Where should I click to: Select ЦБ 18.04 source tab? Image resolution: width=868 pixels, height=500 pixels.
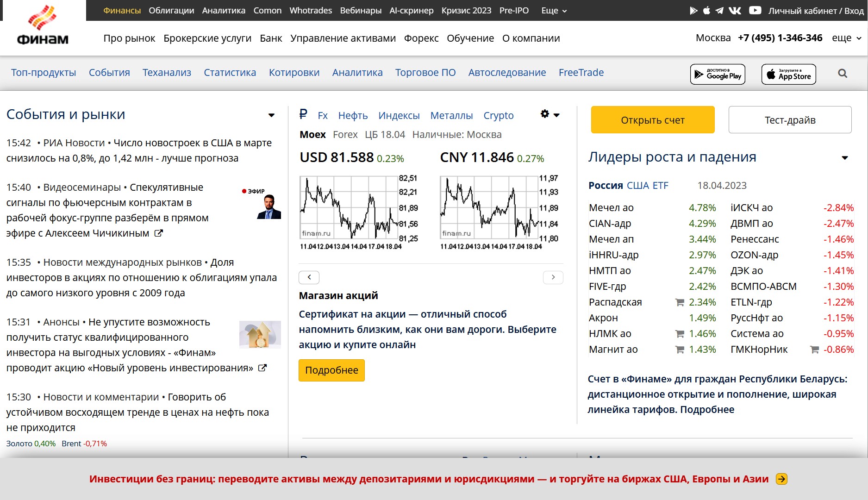coord(385,135)
